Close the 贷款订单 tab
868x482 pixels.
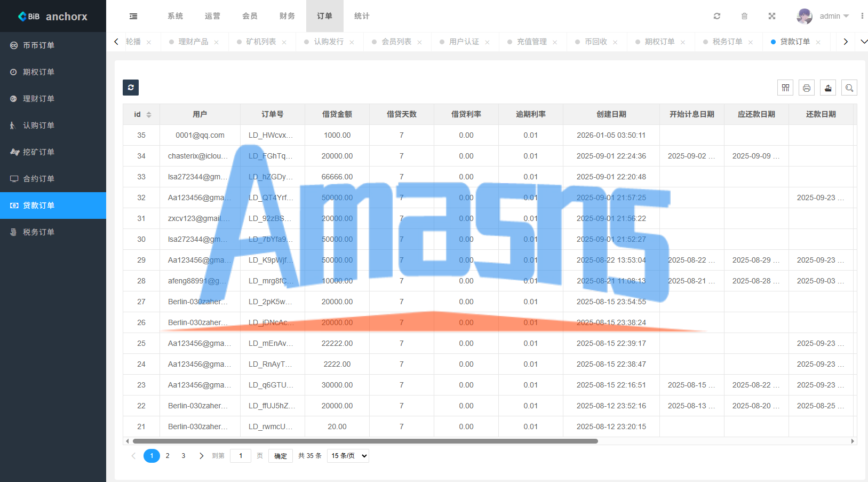click(x=818, y=42)
